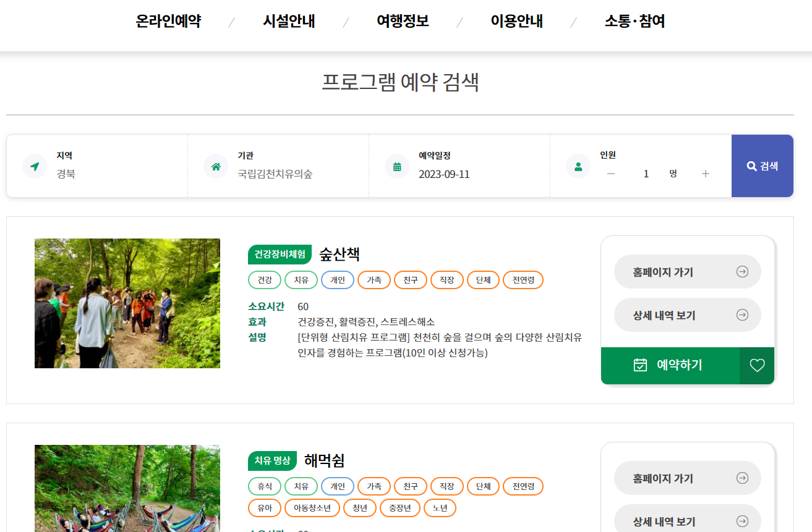This screenshot has height=532, width=812.
Task: Click the 해먹쉼 hammock thumbnail
Action: [x=127, y=488]
